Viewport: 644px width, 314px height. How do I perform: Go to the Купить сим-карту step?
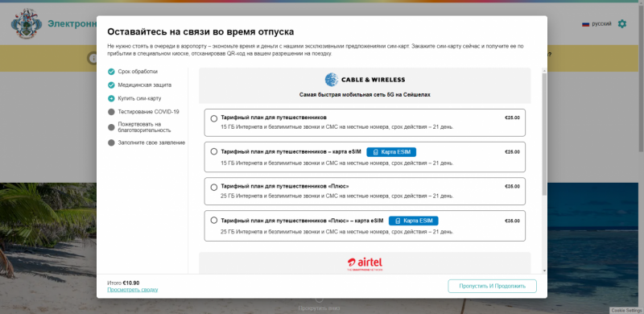pyautogui.click(x=139, y=99)
